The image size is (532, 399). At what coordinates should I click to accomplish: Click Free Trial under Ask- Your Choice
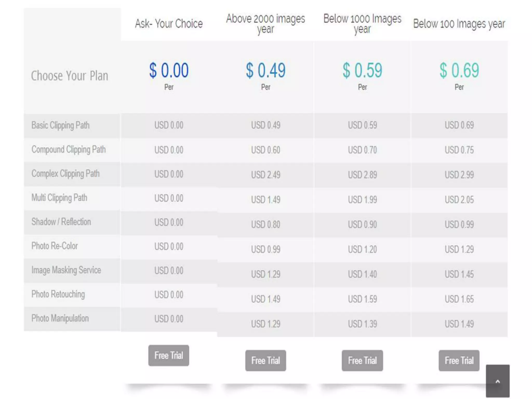pos(169,355)
